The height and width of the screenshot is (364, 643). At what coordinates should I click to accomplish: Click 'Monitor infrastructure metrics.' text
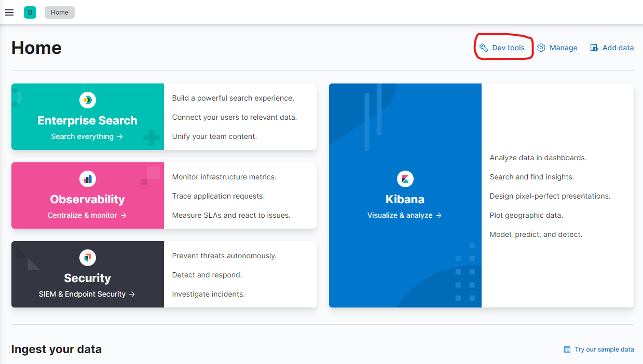(x=224, y=177)
